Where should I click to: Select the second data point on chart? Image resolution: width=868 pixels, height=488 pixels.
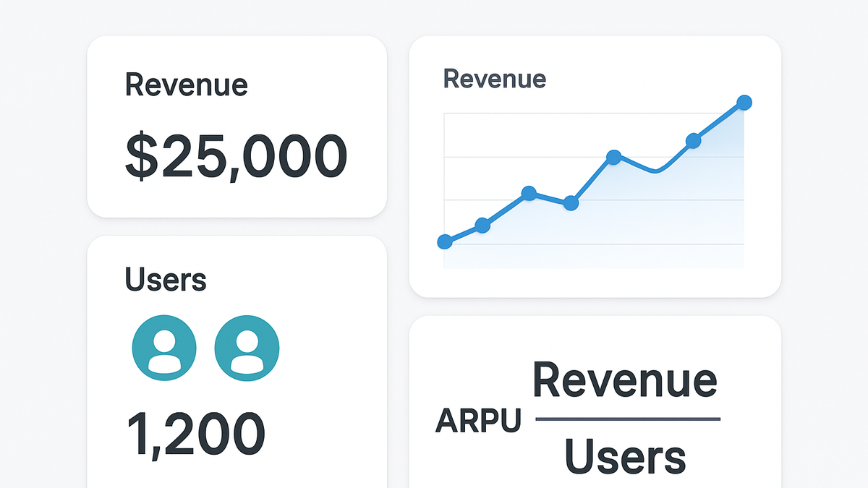coord(482,226)
